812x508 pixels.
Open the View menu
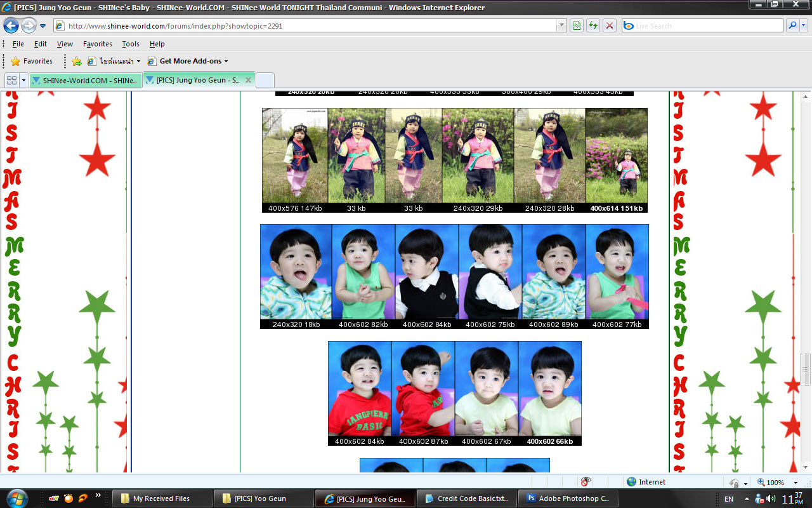65,44
